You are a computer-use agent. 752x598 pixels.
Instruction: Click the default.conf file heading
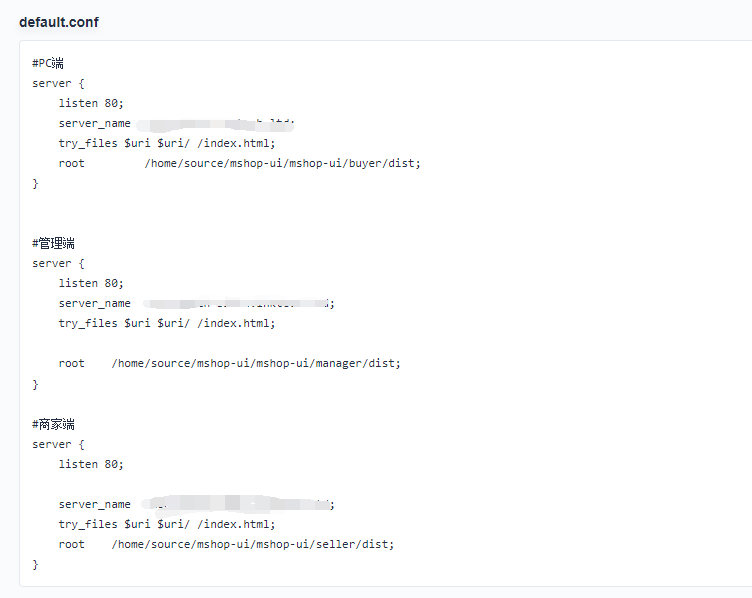[59, 22]
